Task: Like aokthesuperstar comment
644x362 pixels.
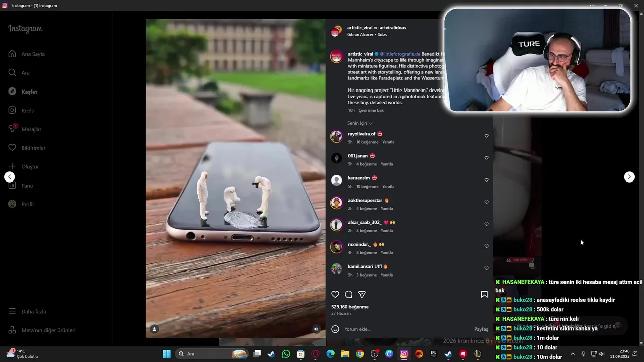Action: [486, 202]
